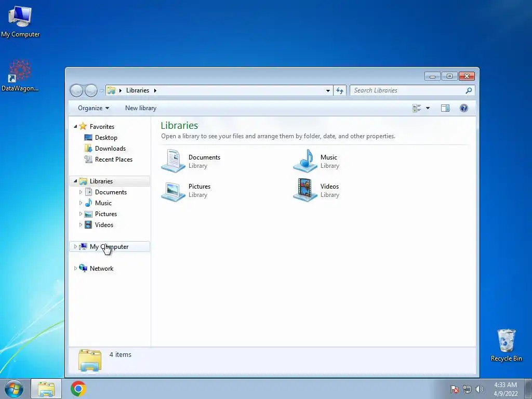Select Videos in the navigation tree
The width and height of the screenshot is (532, 399).
click(104, 225)
